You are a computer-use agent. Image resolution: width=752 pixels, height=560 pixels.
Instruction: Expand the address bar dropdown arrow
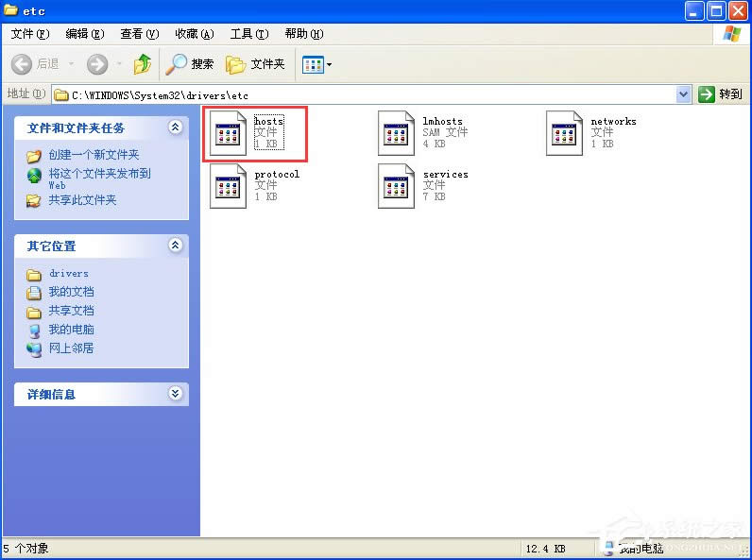tap(684, 94)
